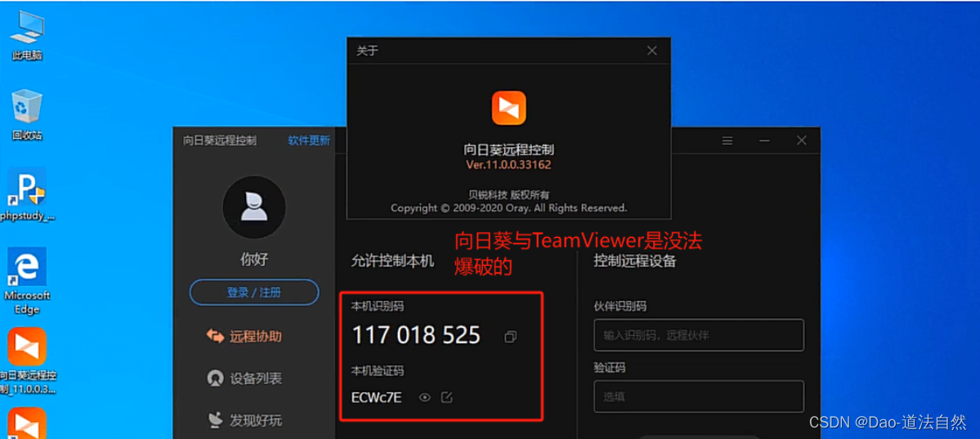Click the 117 018 525 identification code
The width and height of the screenshot is (980, 439).
pyautogui.click(x=416, y=336)
